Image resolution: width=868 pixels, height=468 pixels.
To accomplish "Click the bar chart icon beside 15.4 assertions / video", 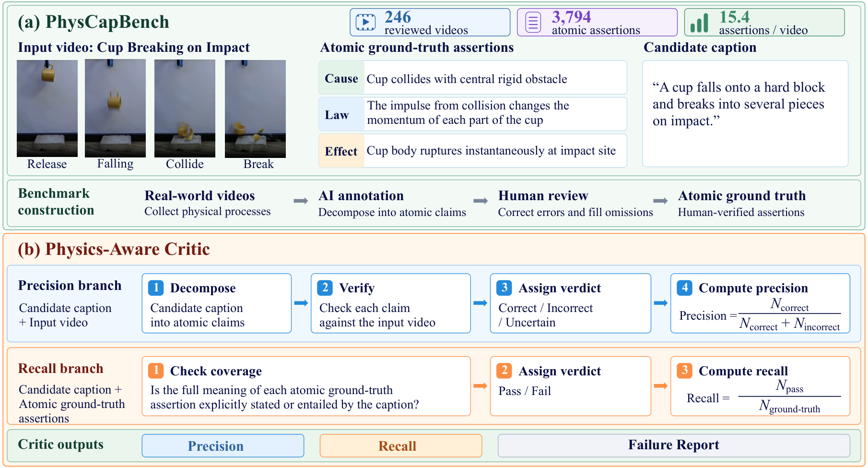I will [x=699, y=23].
